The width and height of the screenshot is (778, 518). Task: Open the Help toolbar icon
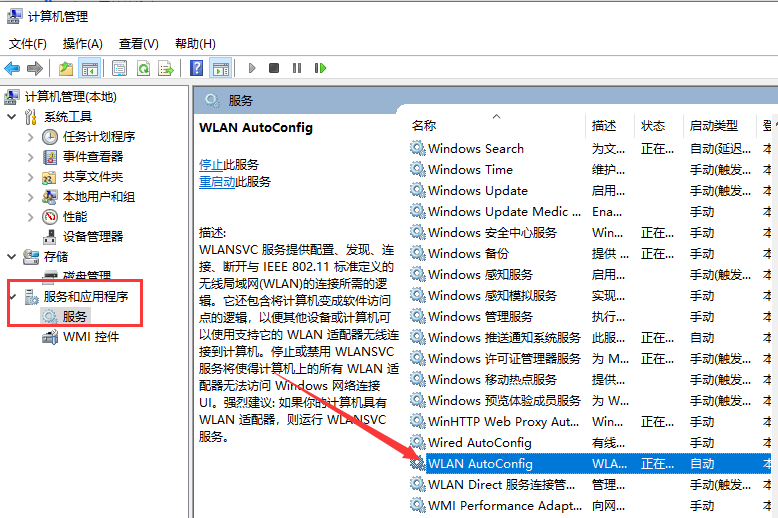[197, 68]
